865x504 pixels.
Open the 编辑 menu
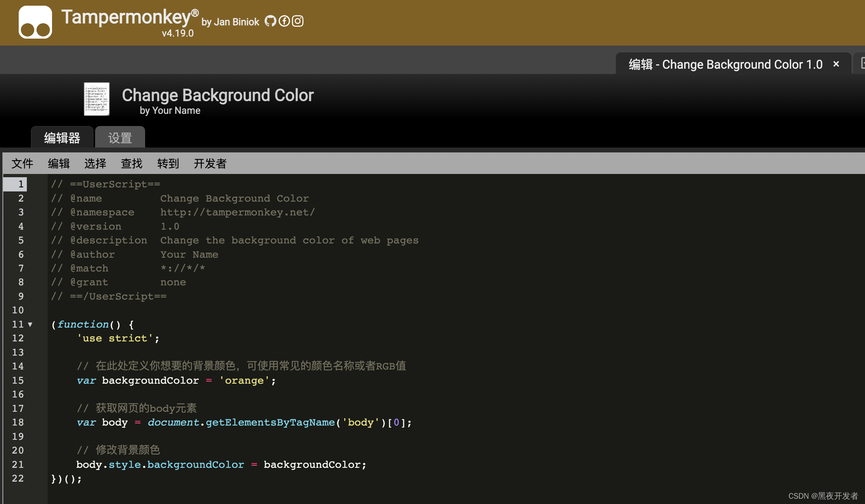59,163
